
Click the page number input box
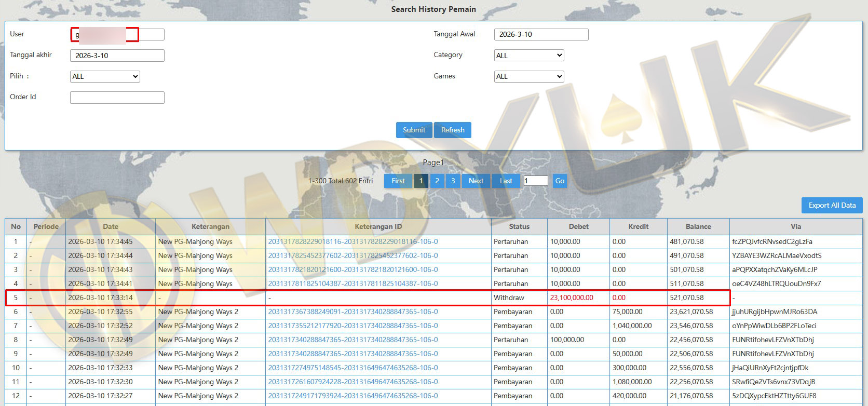coord(535,181)
